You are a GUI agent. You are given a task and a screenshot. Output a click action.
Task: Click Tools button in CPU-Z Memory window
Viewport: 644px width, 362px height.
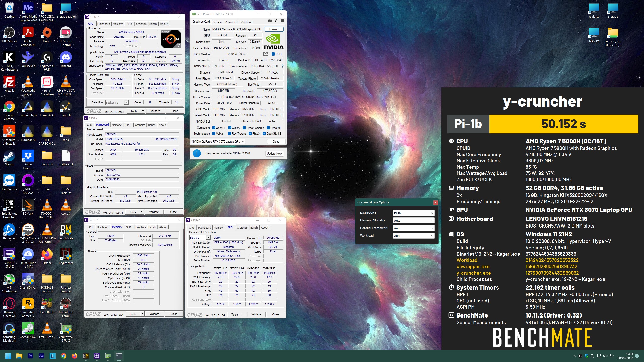click(x=133, y=314)
